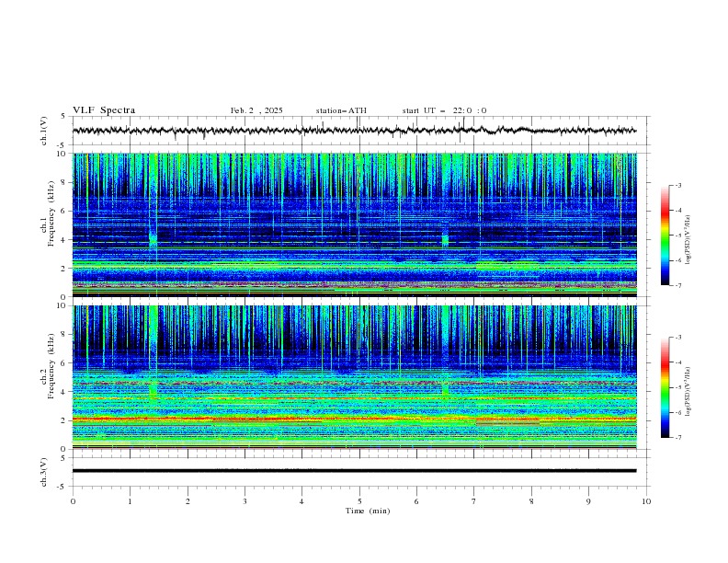The height and width of the screenshot is (563, 728).
Task: Click the ch.1 voltage waveform trace
Action: (x=354, y=131)
